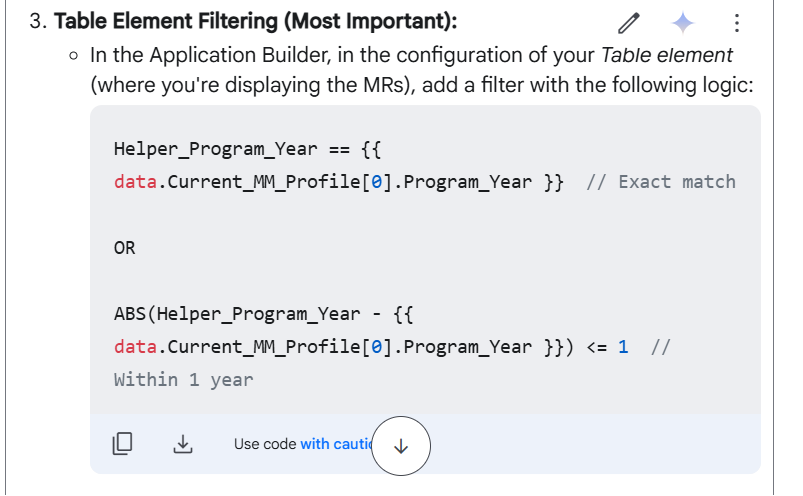This screenshot has height=496, width=803.
Task: Copy the code block using copy icon
Action: coord(122,443)
